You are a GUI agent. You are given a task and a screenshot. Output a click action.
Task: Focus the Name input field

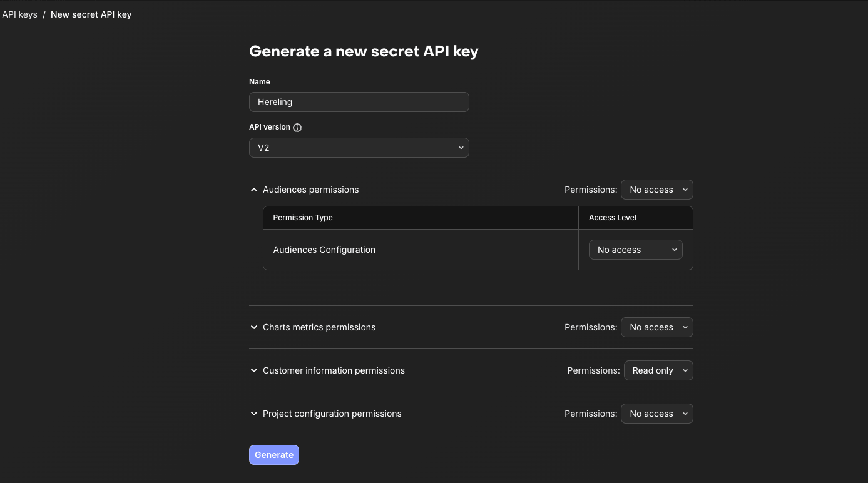[359, 102]
